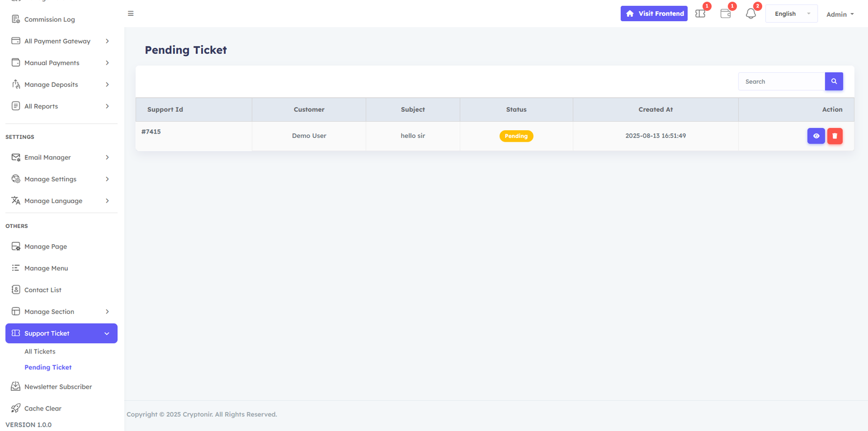Open All Tickets submenu item
The height and width of the screenshot is (431, 868).
tap(40, 352)
